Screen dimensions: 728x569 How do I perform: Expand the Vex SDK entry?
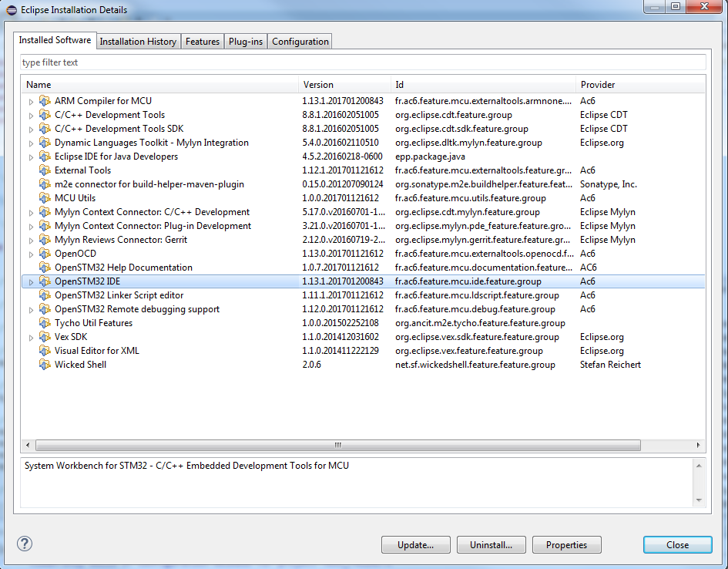(31, 338)
